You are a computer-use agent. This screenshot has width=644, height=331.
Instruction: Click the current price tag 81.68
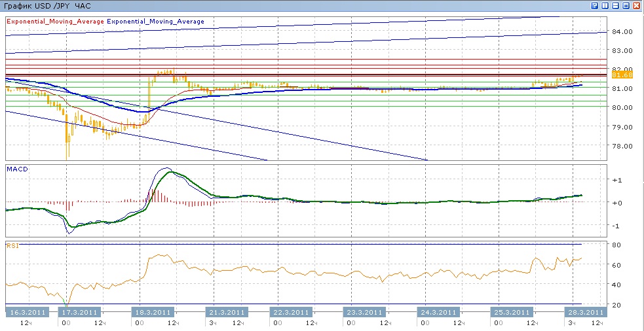click(x=621, y=75)
